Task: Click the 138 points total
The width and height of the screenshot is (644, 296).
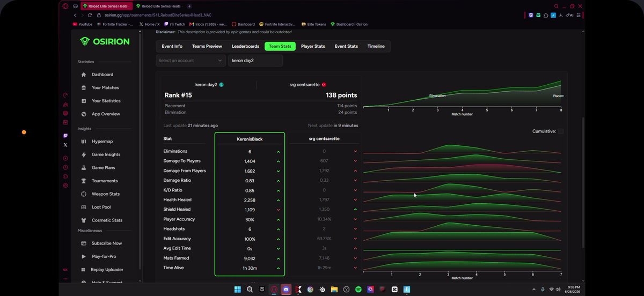Action: (341, 95)
